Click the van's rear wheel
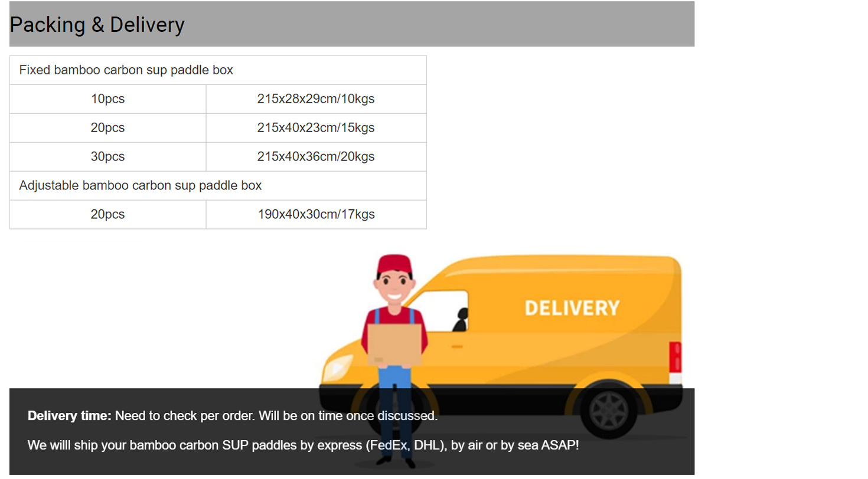The image size is (868, 479). pyautogui.click(x=608, y=409)
